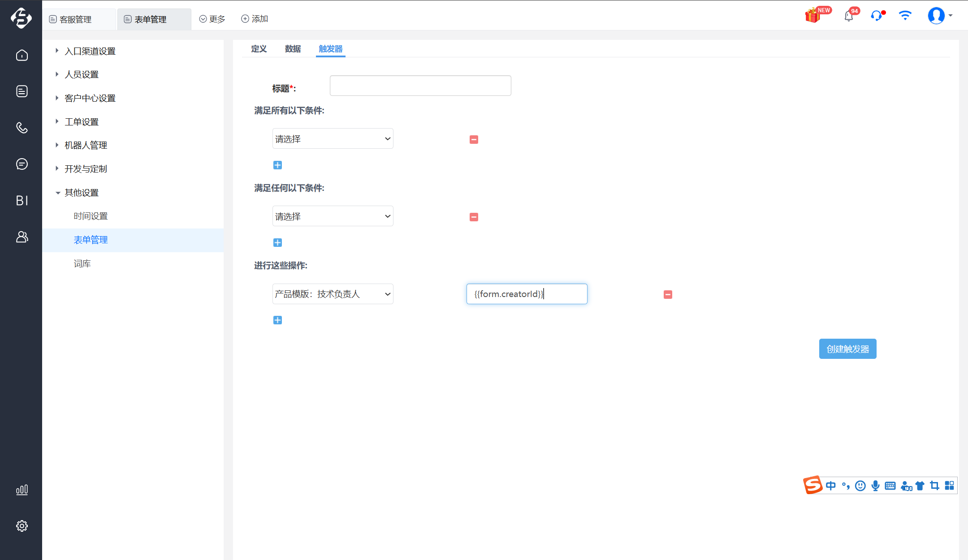Image resolution: width=968 pixels, height=560 pixels.
Task: Open the 更多 menu in top bar
Action: (212, 19)
